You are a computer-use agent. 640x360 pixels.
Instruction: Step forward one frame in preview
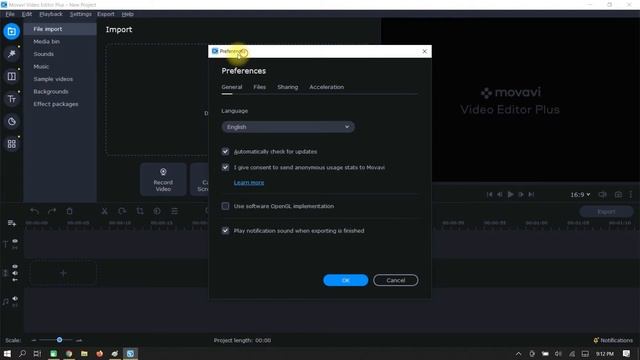[521, 195]
